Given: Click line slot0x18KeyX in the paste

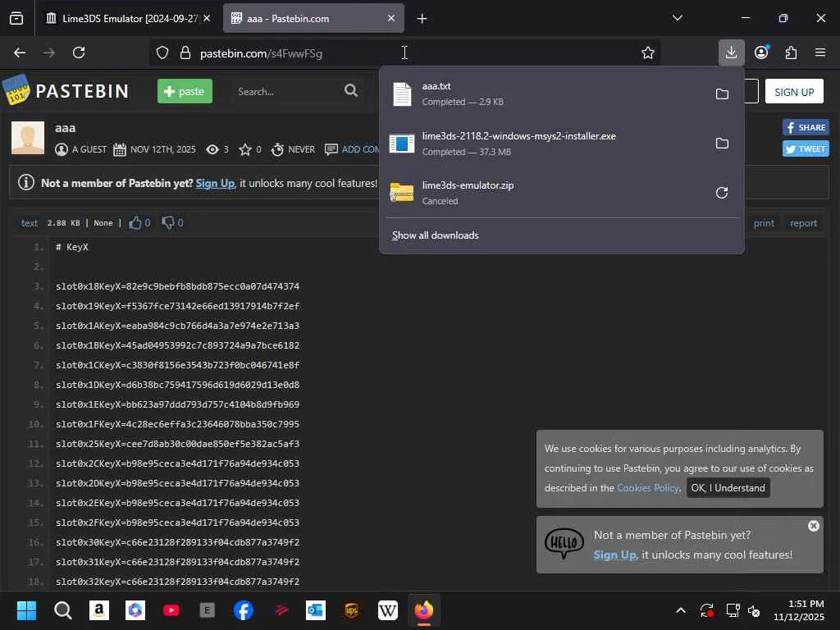Looking at the screenshot, I should 177,286.
